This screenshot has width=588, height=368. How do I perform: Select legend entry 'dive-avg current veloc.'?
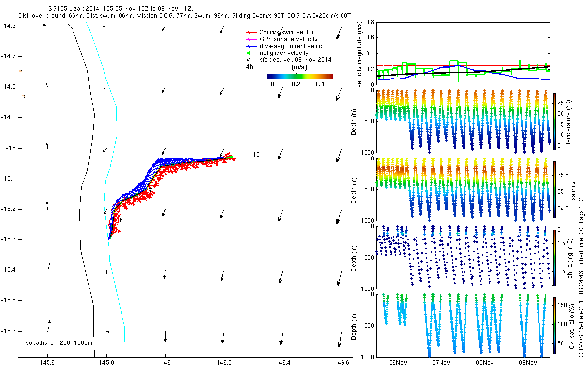pyautogui.click(x=292, y=46)
